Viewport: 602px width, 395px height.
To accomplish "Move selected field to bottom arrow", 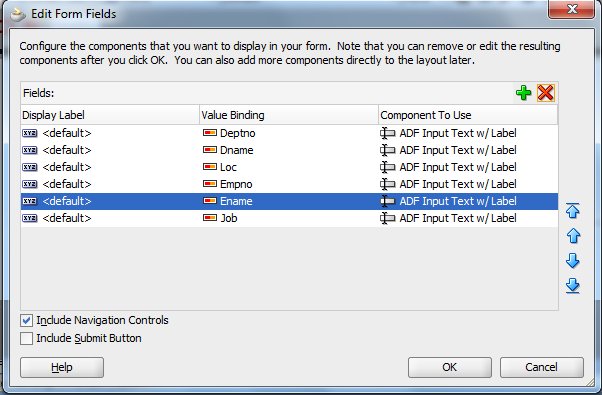I will coord(572,286).
